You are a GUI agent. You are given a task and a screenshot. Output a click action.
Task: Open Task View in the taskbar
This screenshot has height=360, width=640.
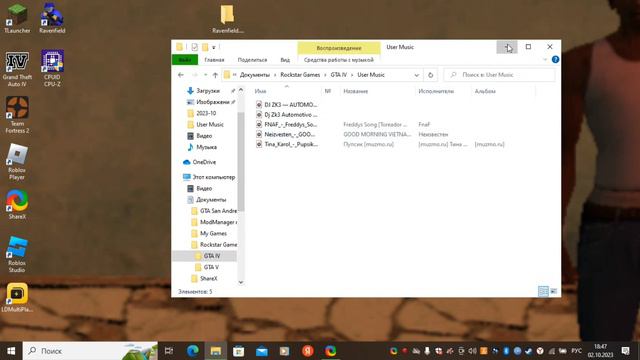pyautogui.click(x=169, y=351)
